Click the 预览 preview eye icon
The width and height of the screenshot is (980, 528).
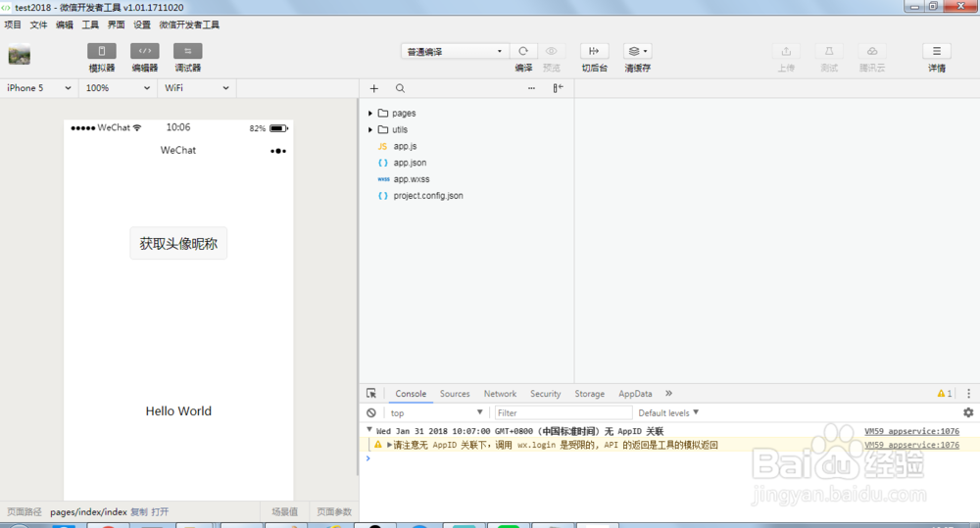click(x=552, y=51)
